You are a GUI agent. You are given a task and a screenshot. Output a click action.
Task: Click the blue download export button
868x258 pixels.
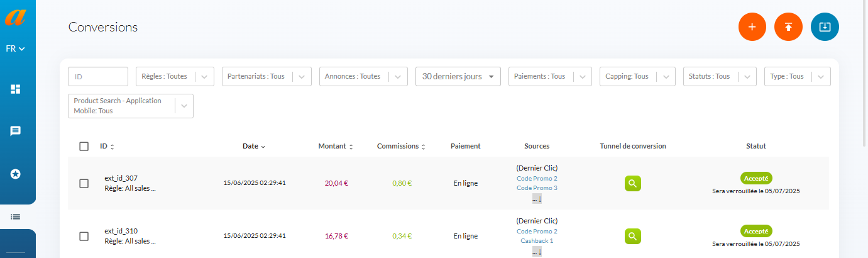pos(825,27)
